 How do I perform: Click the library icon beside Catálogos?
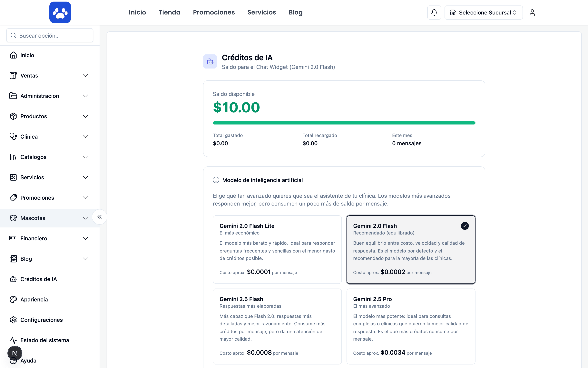point(13,157)
